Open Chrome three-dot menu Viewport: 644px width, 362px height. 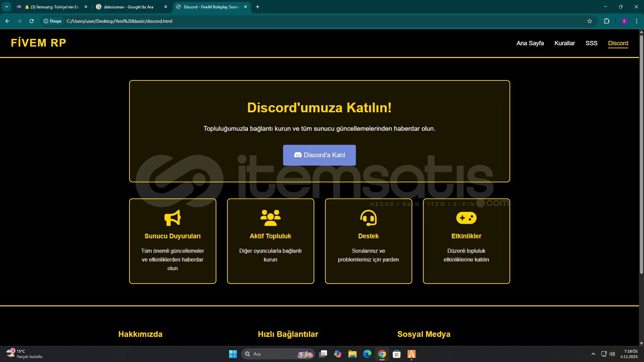tap(637, 21)
